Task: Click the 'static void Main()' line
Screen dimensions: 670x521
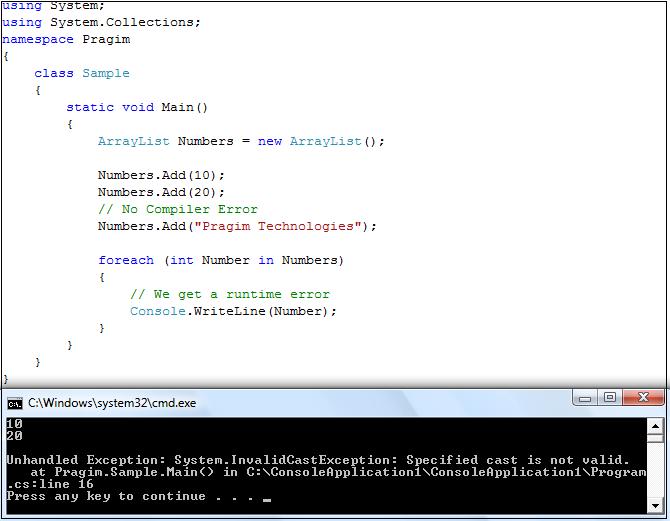Action: pyautogui.click(x=137, y=107)
